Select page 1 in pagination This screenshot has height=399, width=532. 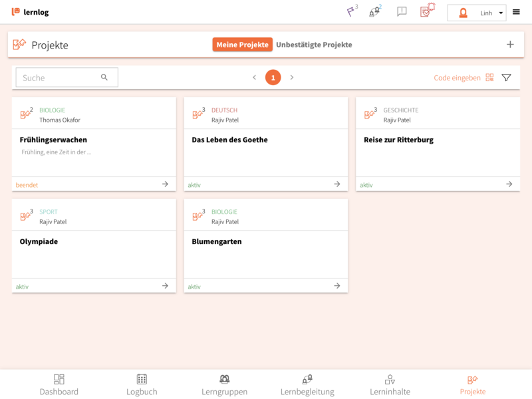273,78
